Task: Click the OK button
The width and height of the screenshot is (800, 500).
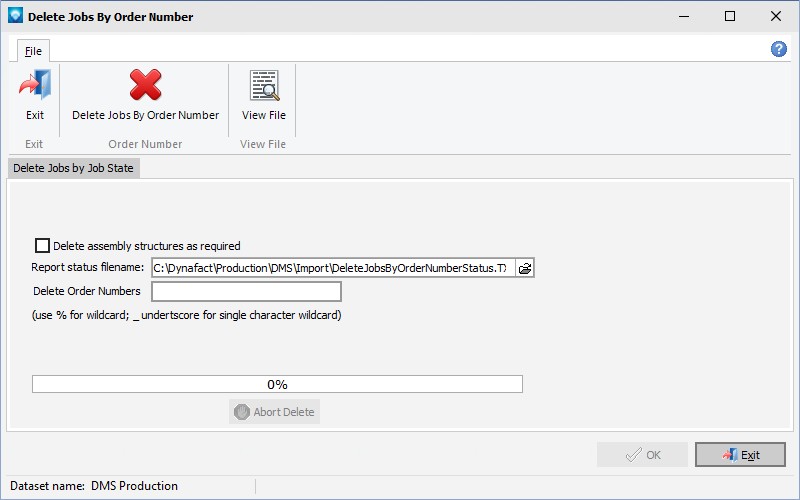Action: click(x=642, y=455)
